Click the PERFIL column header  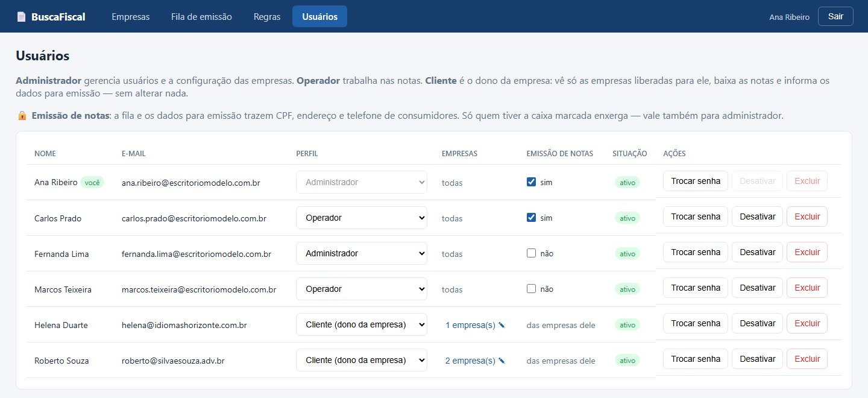coord(307,154)
